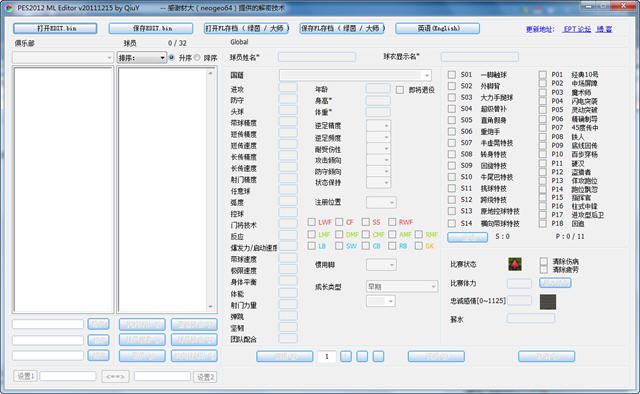The height and width of the screenshot is (394, 640).
Task: Check the CB position checkbox
Action: click(366, 246)
